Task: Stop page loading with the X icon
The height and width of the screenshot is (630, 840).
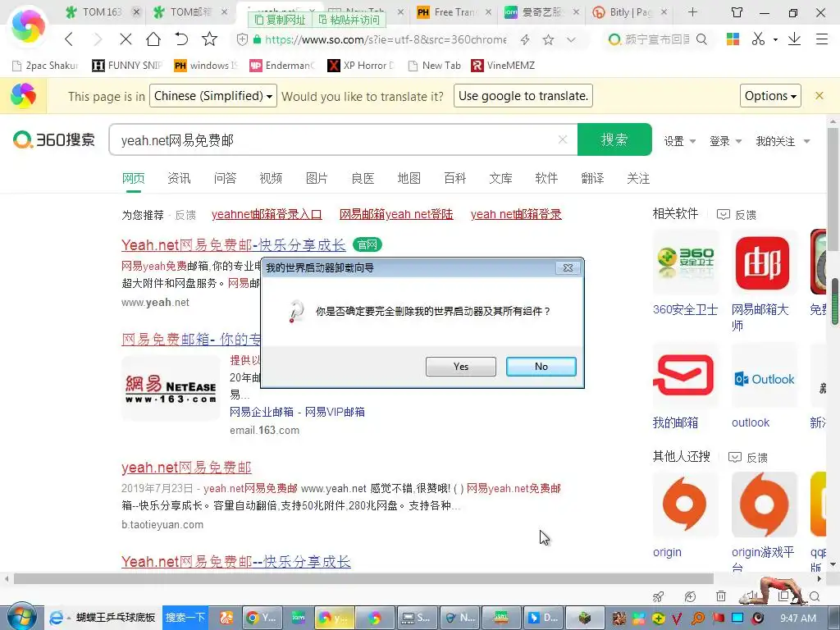Action: (126, 39)
